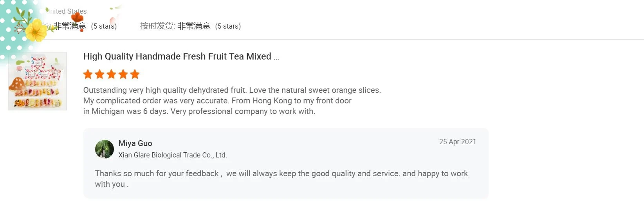
Task: Click the first orange rating star
Action: 88,74
